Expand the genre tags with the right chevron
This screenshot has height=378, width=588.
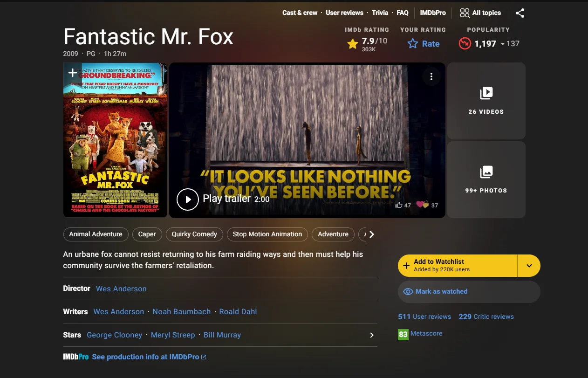(x=372, y=234)
